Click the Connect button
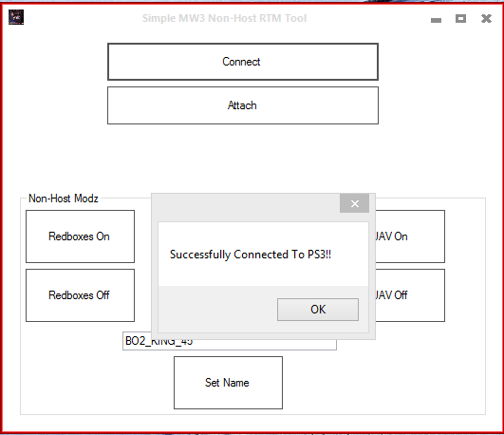 (x=243, y=62)
